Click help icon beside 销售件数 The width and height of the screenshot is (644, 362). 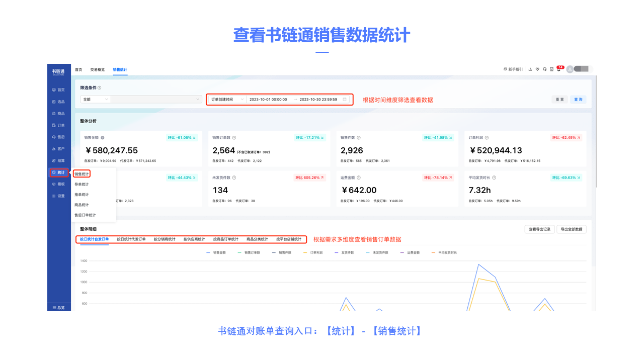[358, 137]
